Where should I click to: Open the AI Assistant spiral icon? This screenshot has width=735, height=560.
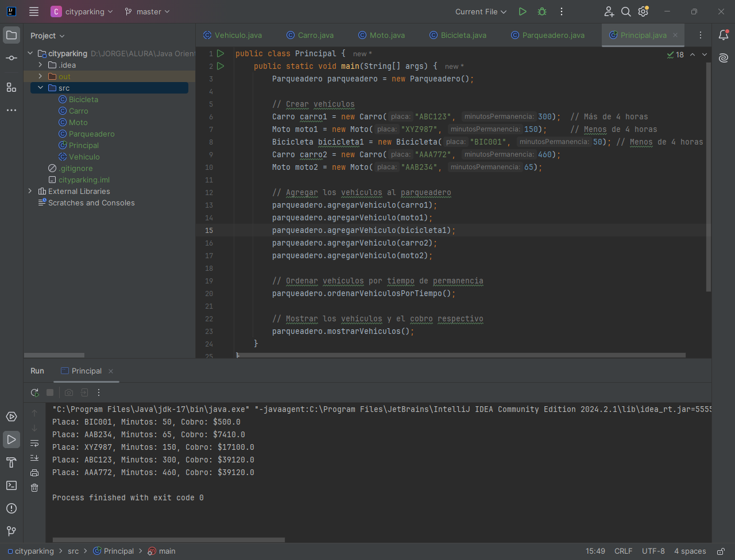coord(724,58)
